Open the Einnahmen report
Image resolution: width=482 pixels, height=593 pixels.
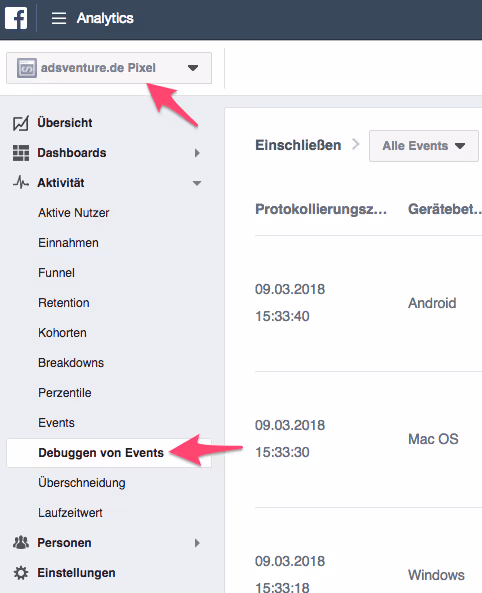[x=68, y=243]
